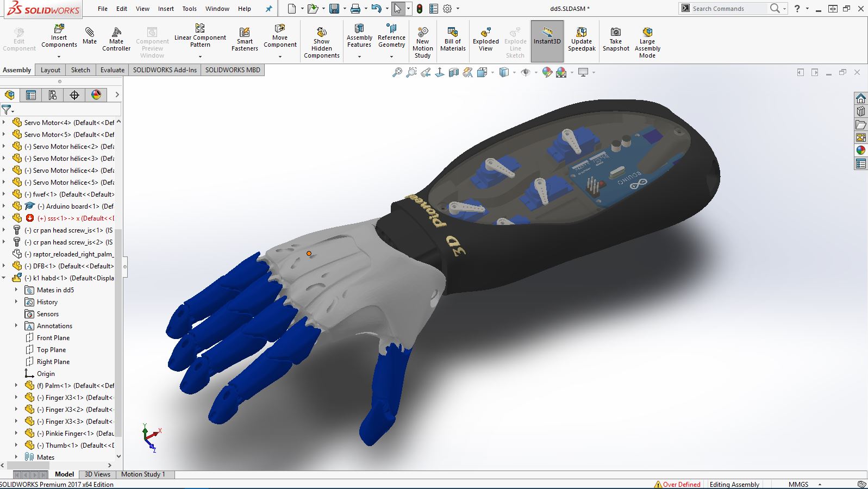Expand Servo Motor<4> tree node
The height and width of the screenshot is (489, 868).
pos(4,122)
